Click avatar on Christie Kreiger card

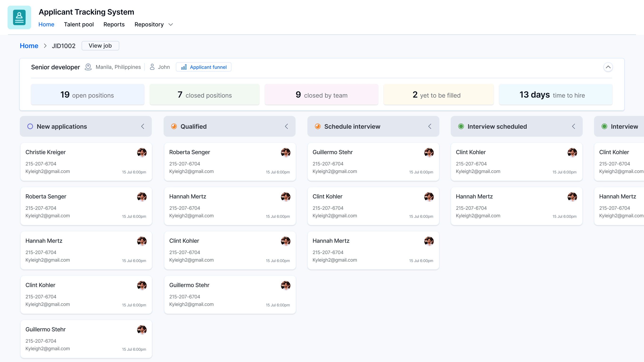(142, 152)
